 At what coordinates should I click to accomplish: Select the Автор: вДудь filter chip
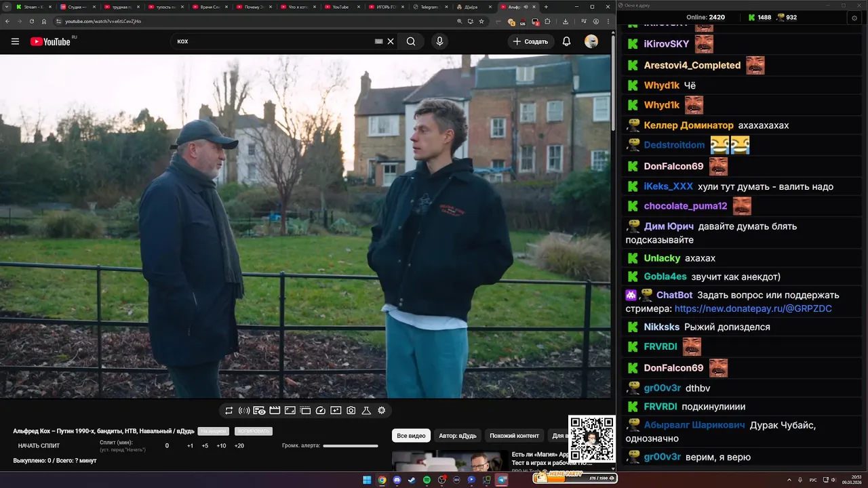pyautogui.click(x=457, y=436)
